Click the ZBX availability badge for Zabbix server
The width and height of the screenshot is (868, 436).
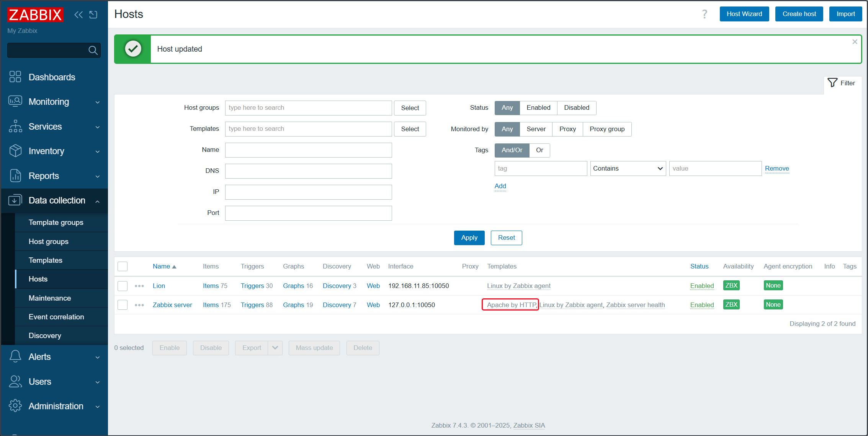click(x=731, y=304)
